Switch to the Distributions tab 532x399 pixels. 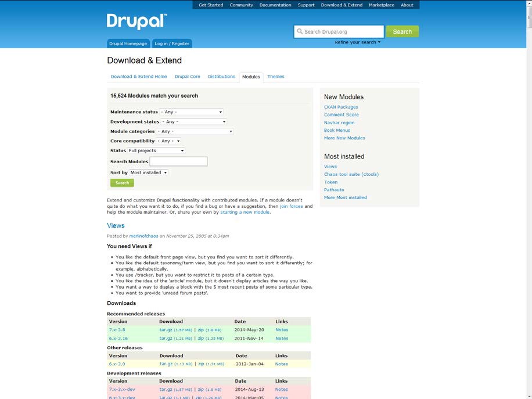coord(221,76)
